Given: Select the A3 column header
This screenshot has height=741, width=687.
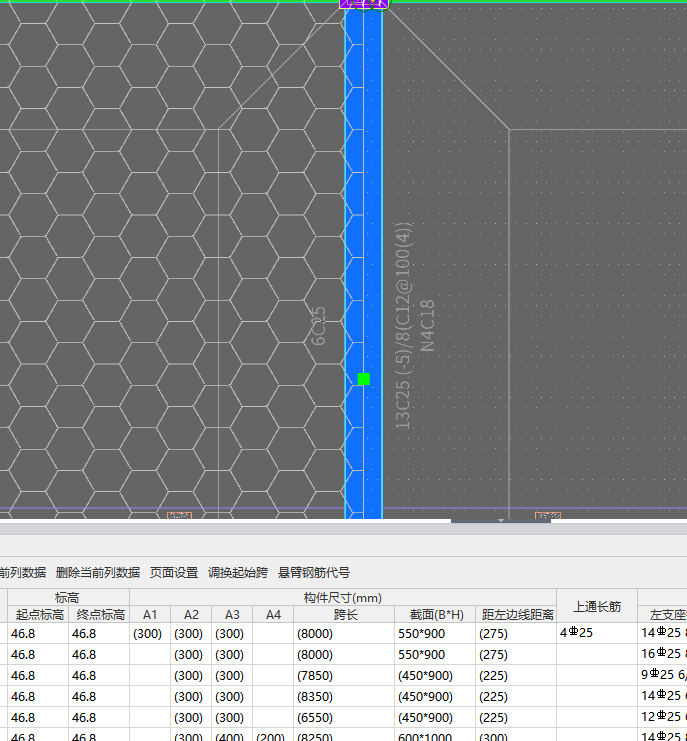Looking at the screenshot, I should tap(232, 615).
